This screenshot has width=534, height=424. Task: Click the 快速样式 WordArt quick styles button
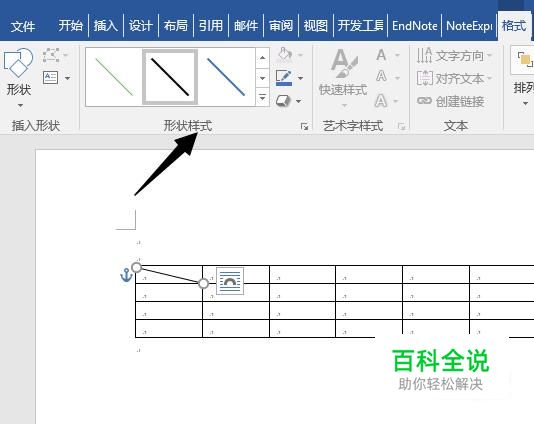pyautogui.click(x=343, y=78)
